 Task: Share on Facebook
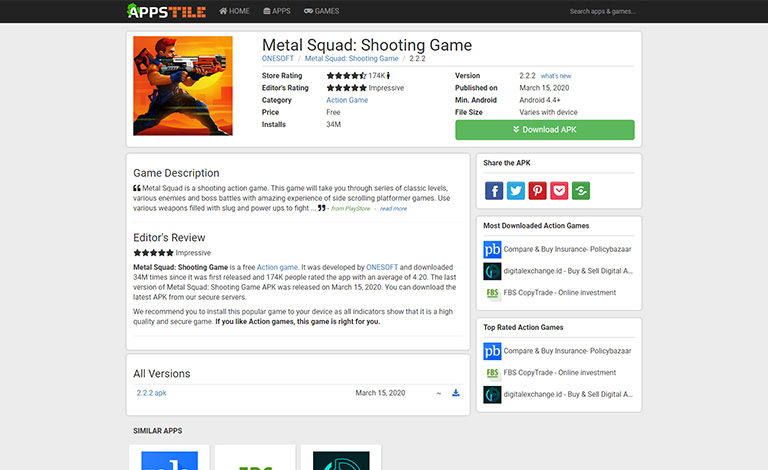tap(494, 190)
